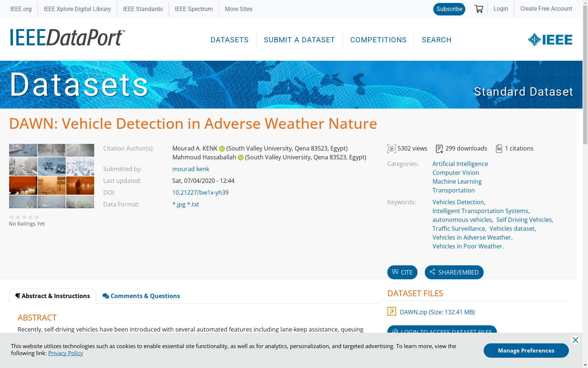Viewport: 588px width, 368px height.
Task: Close the cookie notice banner
Action: (x=576, y=340)
